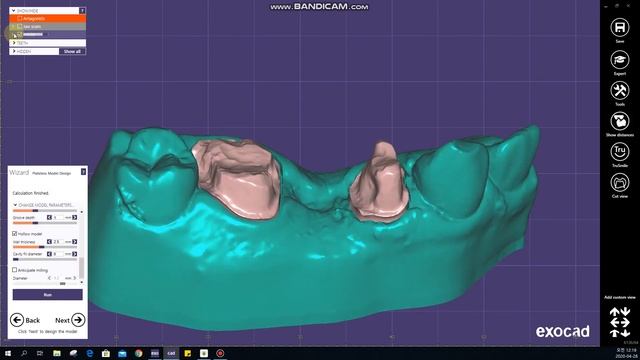Enable the Anticipate milling checkbox
This screenshot has width=640, height=360.
coord(15,270)
